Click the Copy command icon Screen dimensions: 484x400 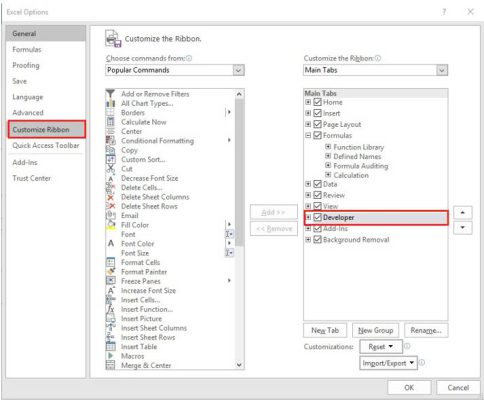(x=110, y=150)
